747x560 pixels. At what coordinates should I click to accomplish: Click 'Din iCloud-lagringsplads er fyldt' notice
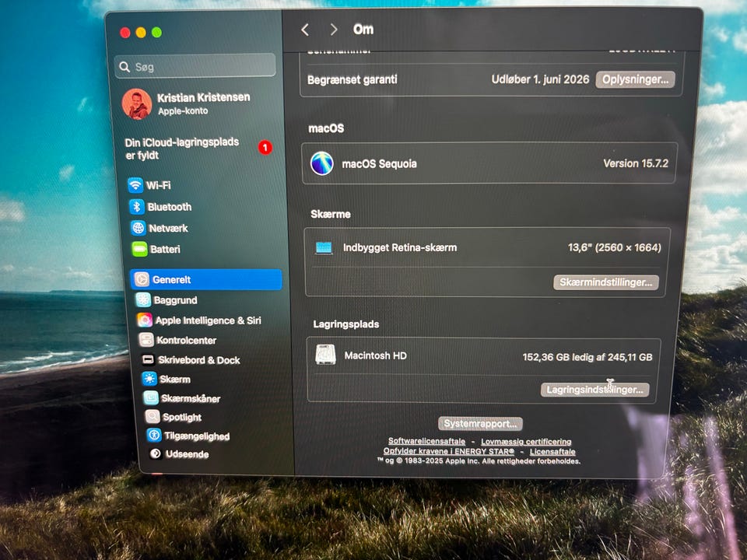pyautogui.click(x=181, y=149)
